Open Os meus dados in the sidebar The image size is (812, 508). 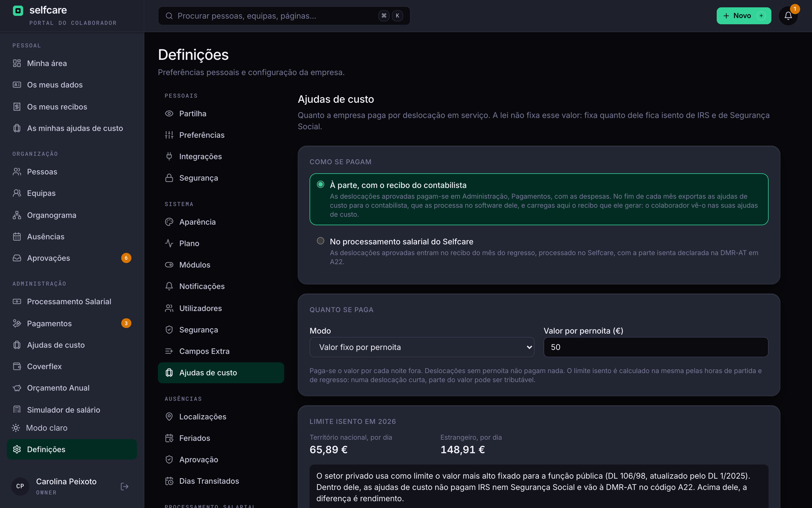pos(72,85)
